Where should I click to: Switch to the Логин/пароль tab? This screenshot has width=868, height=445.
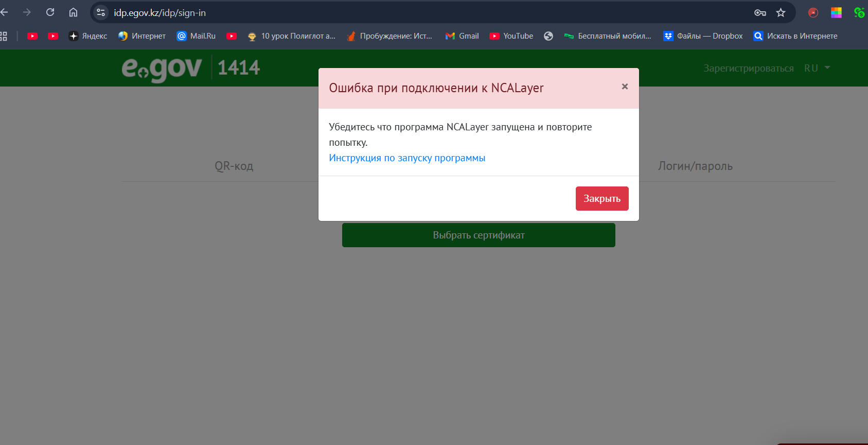point(695,166)
